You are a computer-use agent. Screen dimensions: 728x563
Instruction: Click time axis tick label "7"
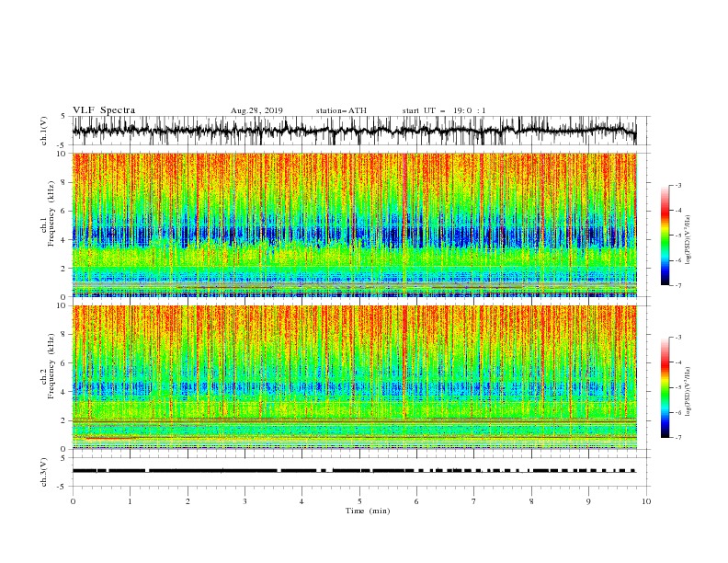click(x=474, y=501)
